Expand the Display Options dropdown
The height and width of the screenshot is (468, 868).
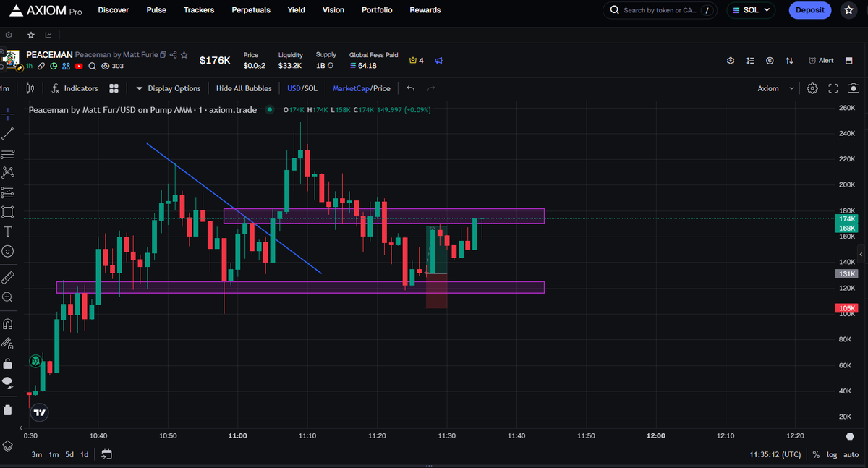[x=168, y=88]
